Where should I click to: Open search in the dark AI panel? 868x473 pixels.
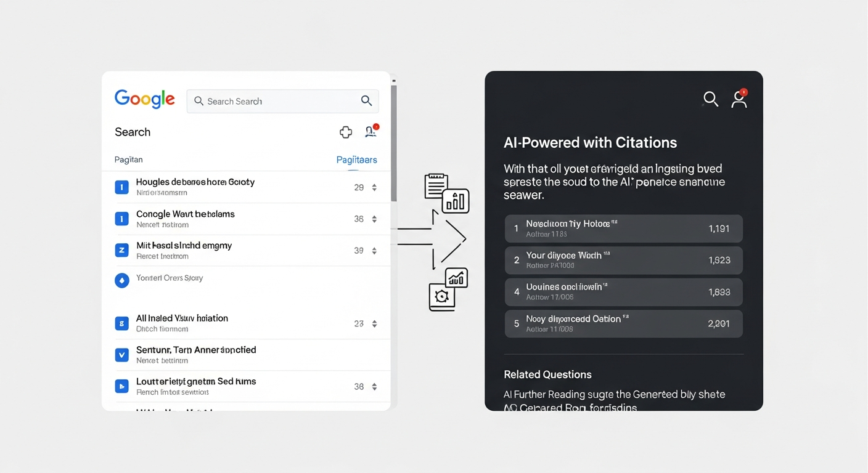tap(710, 99)
